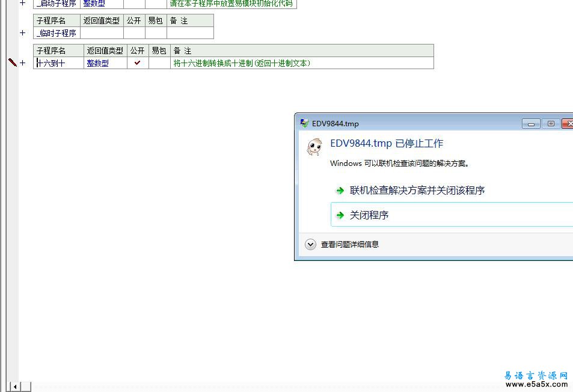Choose 联机检查解决方案并关闭该程序 option
573x392 pixels.
tap(417, 191)
